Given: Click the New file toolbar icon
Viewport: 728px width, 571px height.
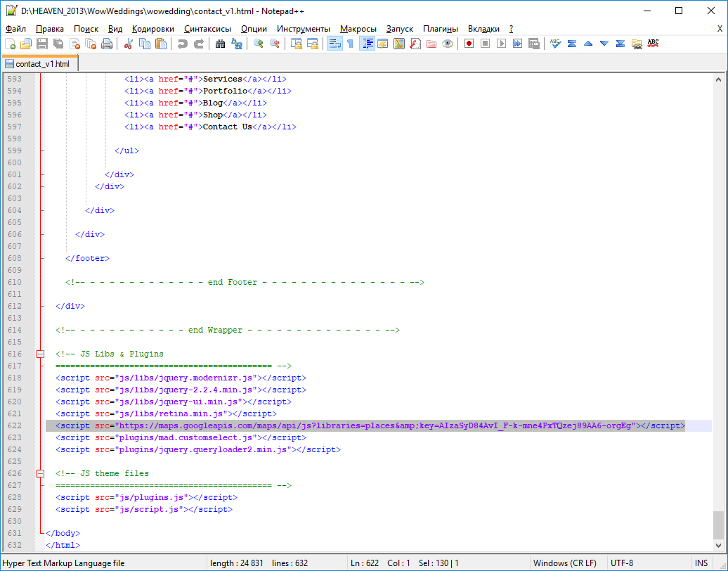Looking at the screenshot, I should (x=10, y=44).
